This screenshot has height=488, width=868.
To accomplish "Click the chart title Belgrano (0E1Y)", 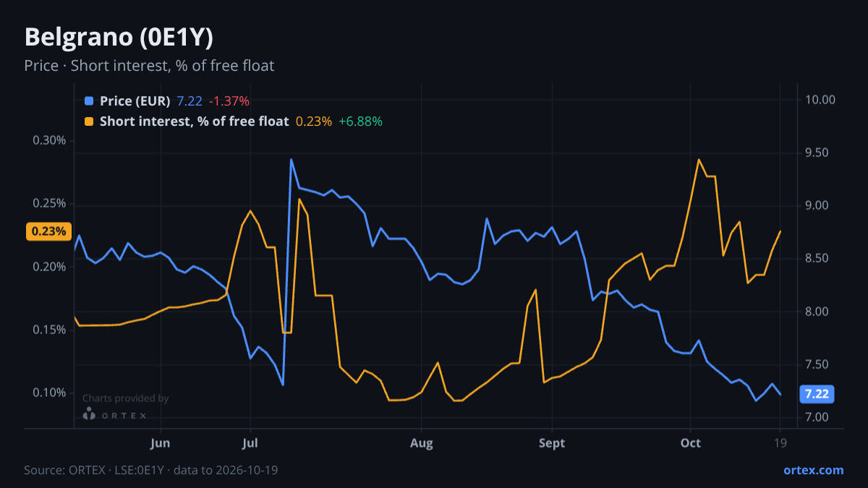I will click(119, 37).
